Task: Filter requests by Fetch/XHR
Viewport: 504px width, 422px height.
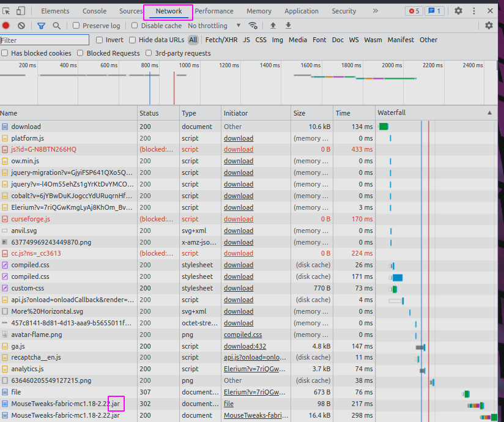Action: [221, 40]
